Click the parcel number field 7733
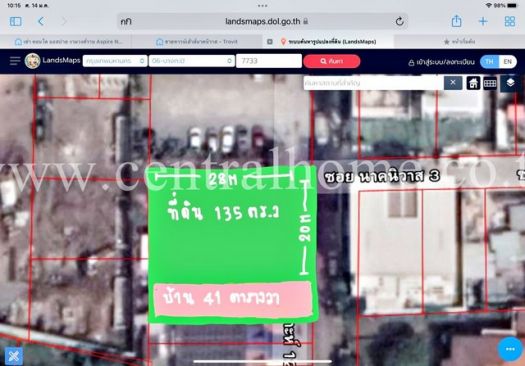The height and width of the screenshot is (366, 525). click(x=269, y=61)
